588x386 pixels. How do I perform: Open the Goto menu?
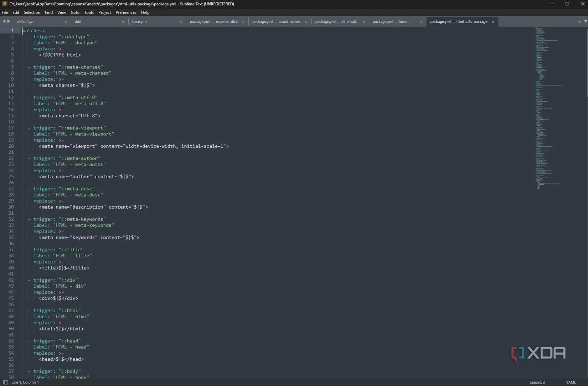tap(75, 12)
